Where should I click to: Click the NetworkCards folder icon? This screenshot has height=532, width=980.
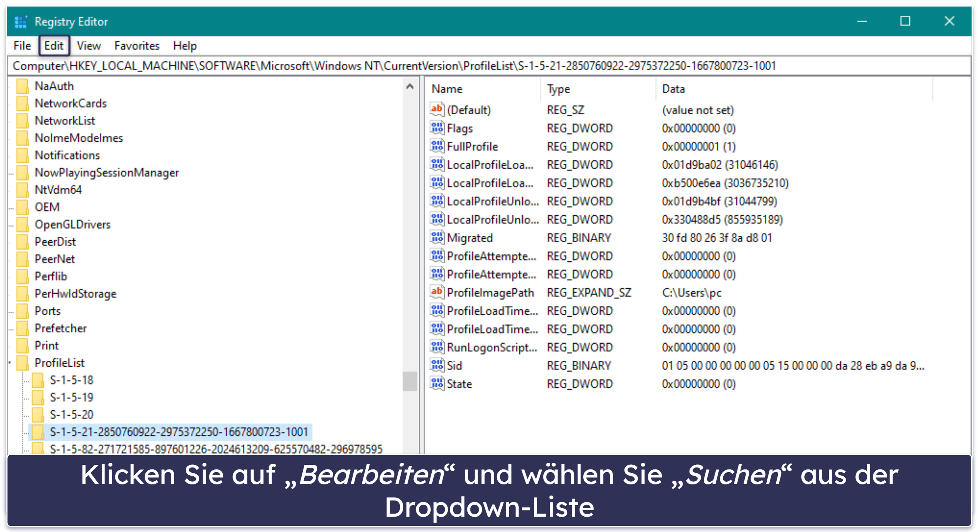23,103
